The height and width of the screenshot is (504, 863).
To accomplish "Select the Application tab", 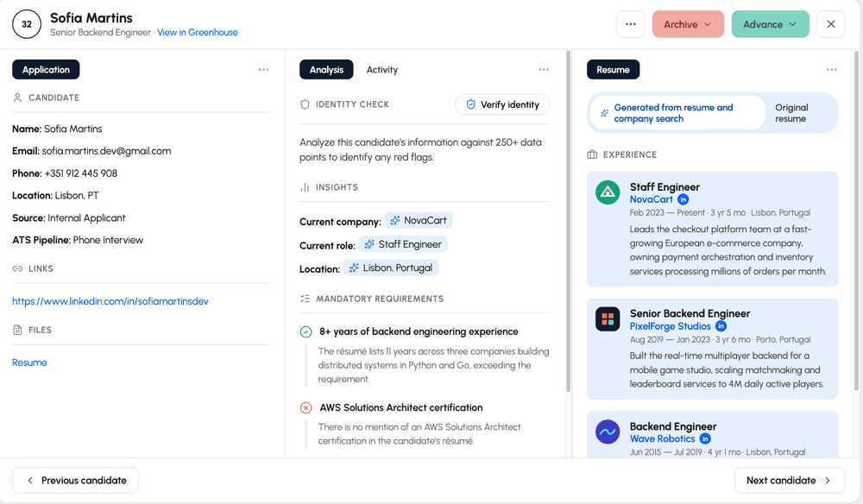I will click(x=46, y=70).
